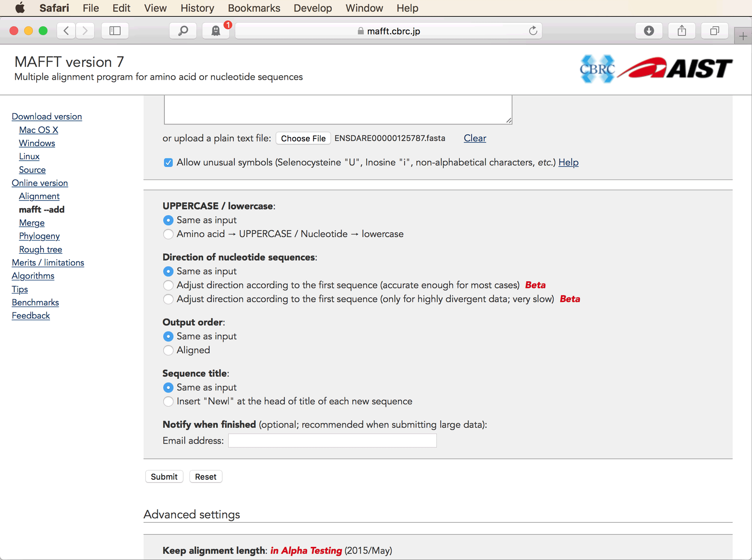Image resolution: width=752 pixels, height=560 pixels.
Task: Open the Edit menu
Action: 121,8
